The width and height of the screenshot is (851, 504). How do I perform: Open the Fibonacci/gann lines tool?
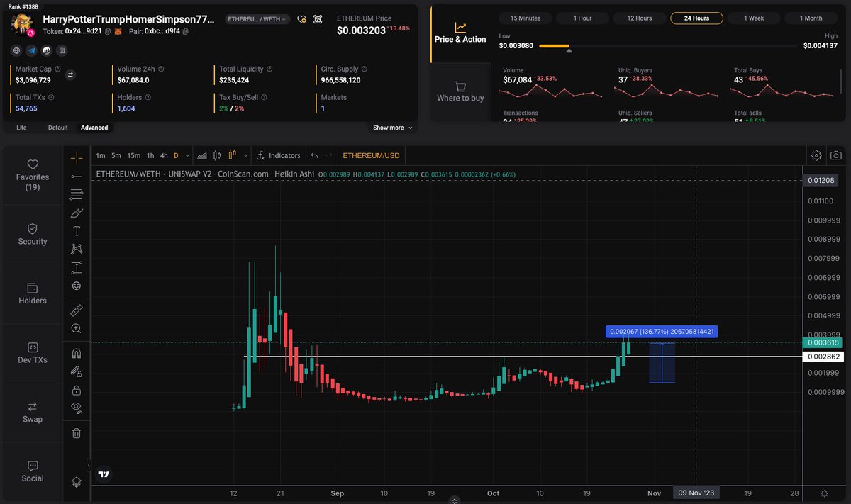pyautogui.click(x=77, y=194)
